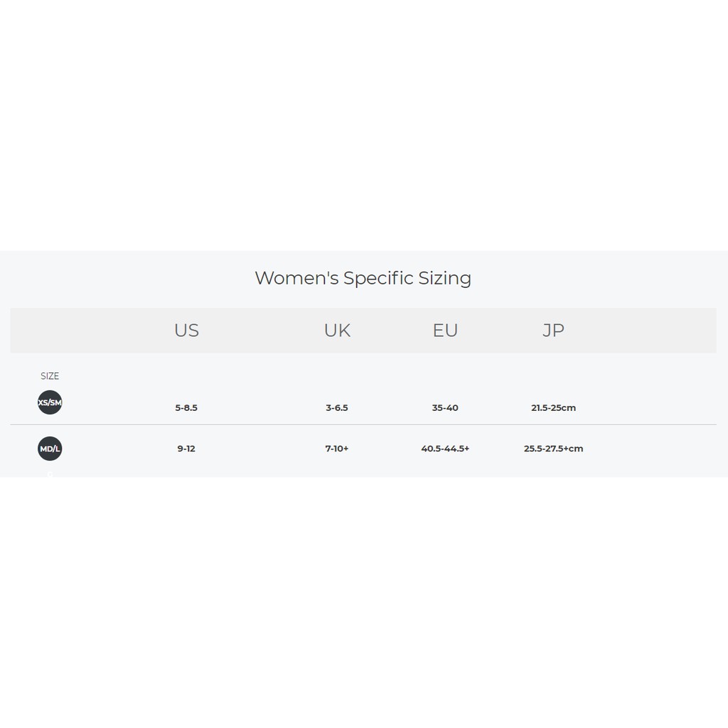Click the EU column header
Screen dimensions: 728x728
[445, 331]
